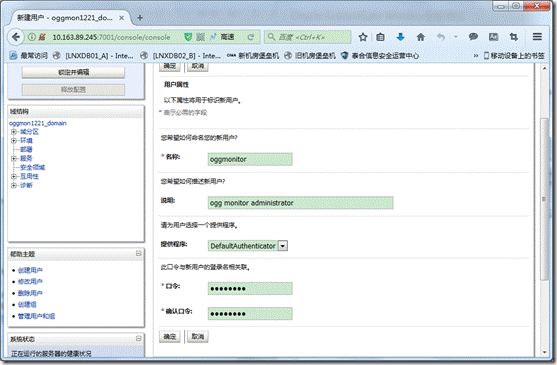Click the scrollbar down arrow
Screen dimensions: 557x365
pyautogui.click(x=544, y=352)
